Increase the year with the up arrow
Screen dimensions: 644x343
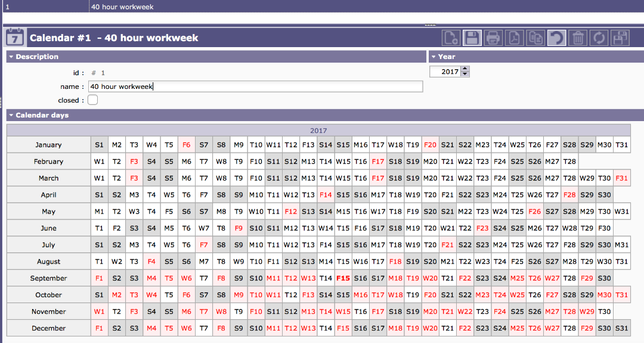[465, 69]
